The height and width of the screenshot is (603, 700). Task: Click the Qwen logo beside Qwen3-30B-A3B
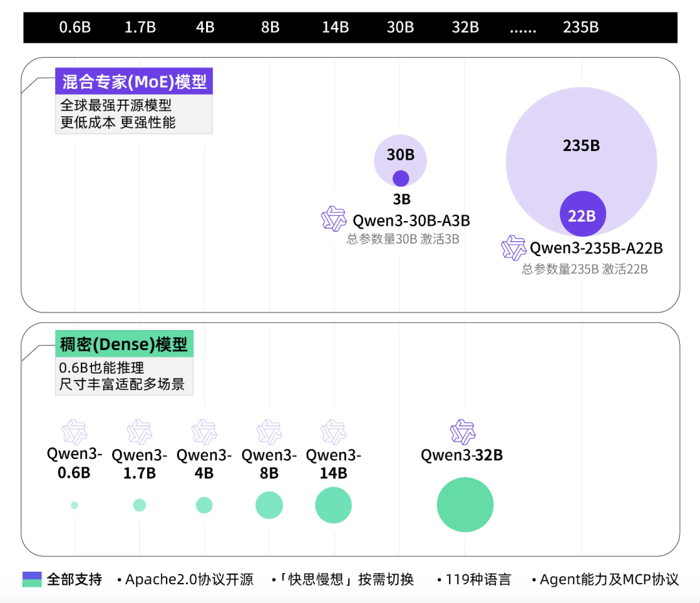(334, 219)
